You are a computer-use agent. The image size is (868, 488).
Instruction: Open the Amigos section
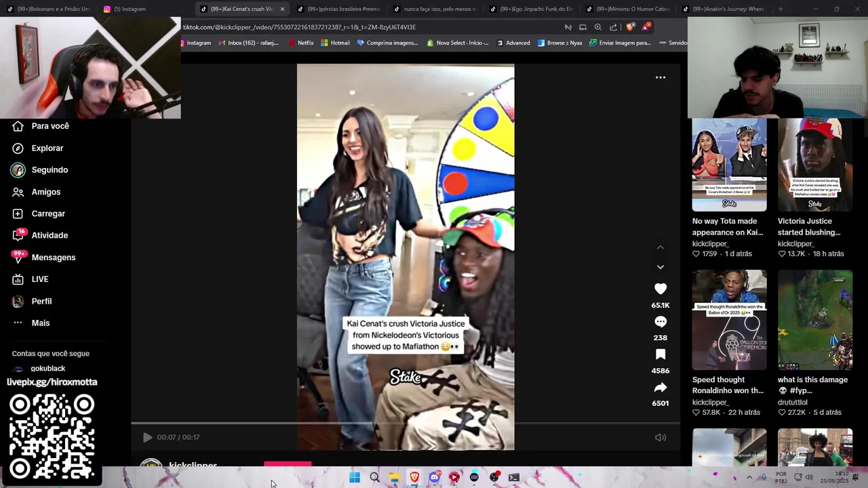coord(37,192)
